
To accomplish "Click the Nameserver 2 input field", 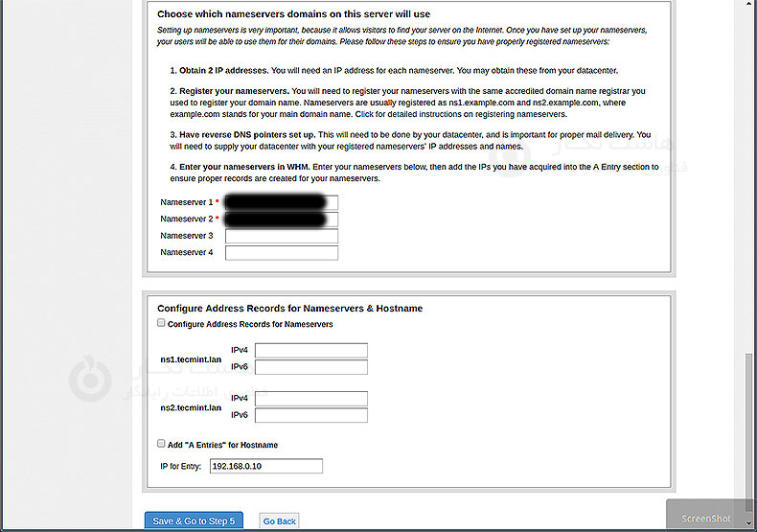I will tap(281, 220).
